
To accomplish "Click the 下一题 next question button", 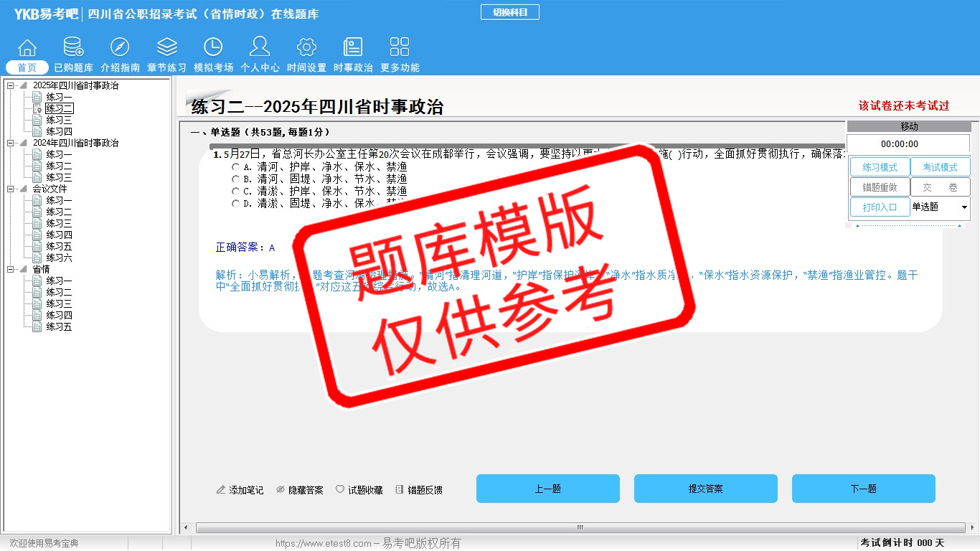I will pos(863,489).
